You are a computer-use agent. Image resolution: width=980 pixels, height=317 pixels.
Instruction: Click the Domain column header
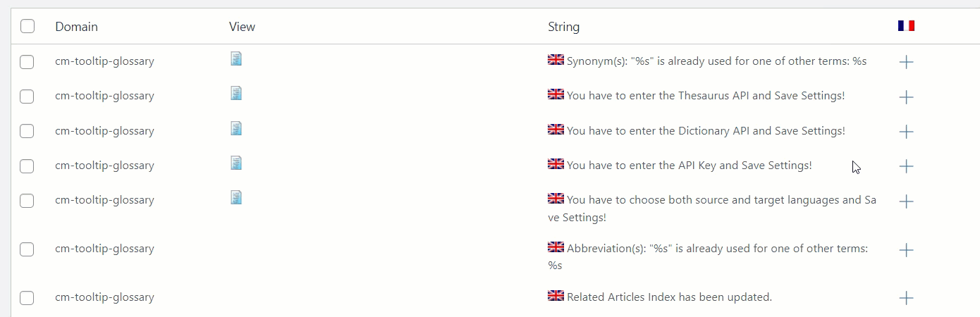[x=76, y=27]
